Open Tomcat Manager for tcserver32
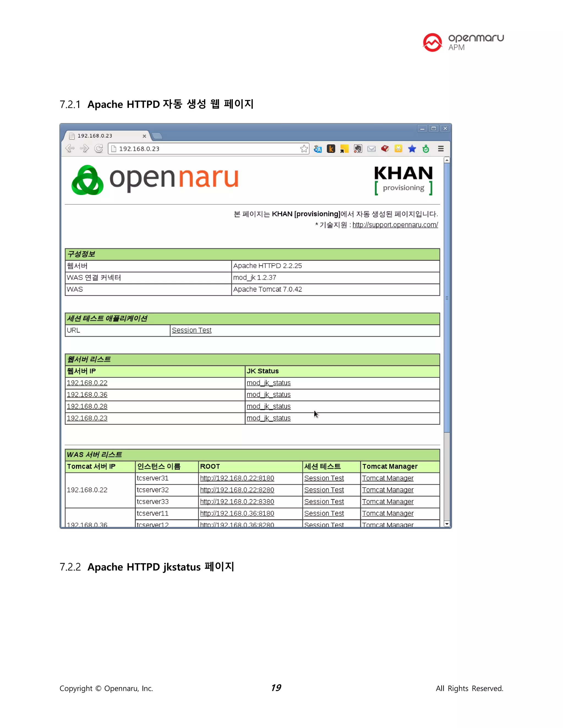The width and height of the screenshot is (563, 728). [388, 490]
